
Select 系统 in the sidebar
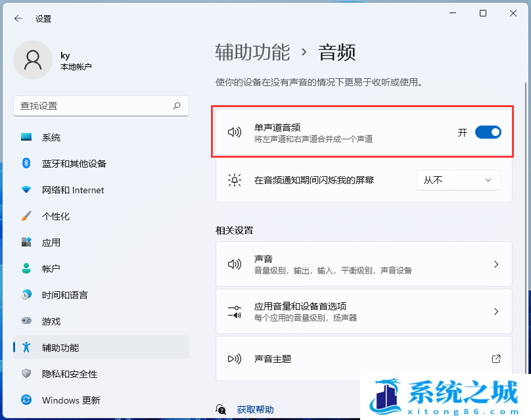click(x=51, y=137)
